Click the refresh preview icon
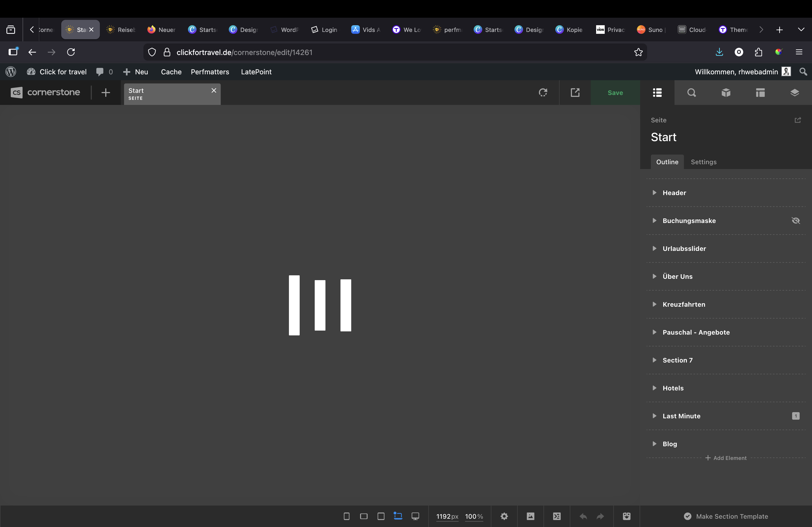The width and height of the screenshot is (812, 527). (543, 93)
